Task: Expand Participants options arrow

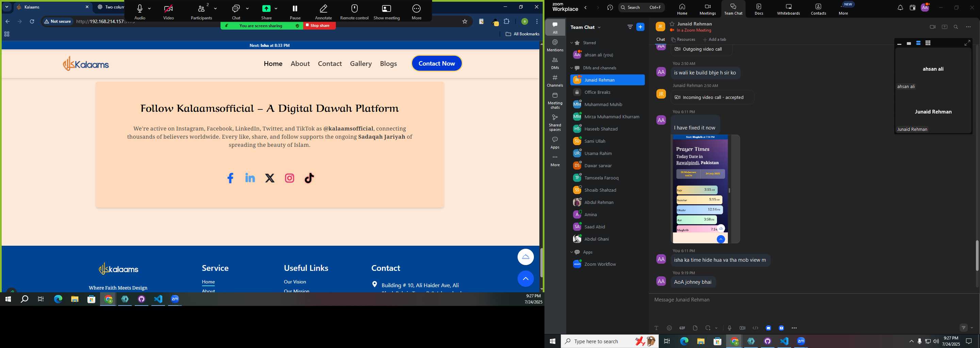Action: tap(216, 8)
